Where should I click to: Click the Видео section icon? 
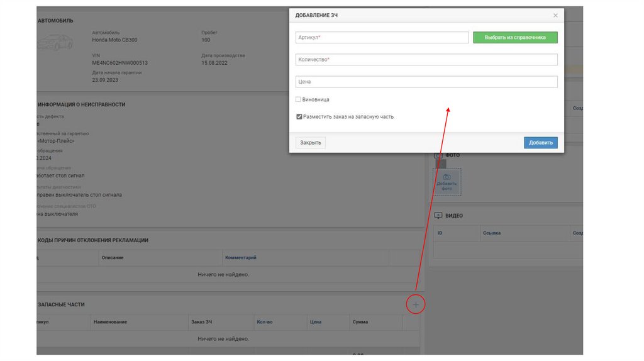pyautogui.click(x=438, y=216)
